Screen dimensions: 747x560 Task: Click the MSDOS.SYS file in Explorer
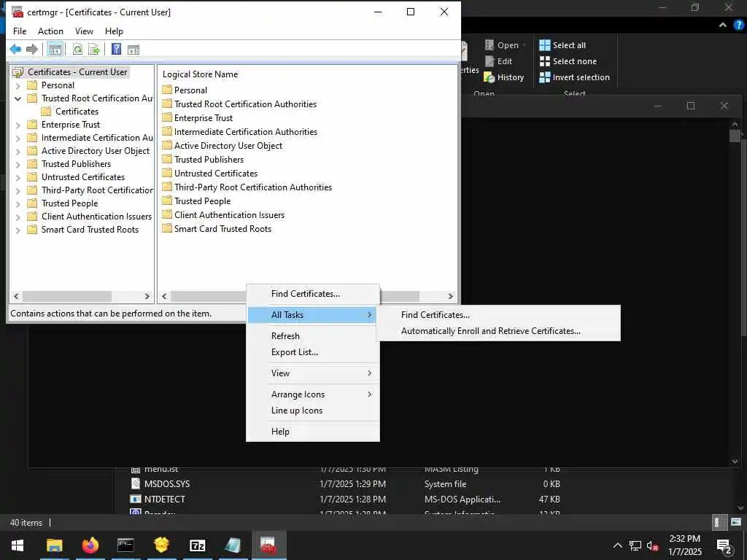click(x=167, y=484)
